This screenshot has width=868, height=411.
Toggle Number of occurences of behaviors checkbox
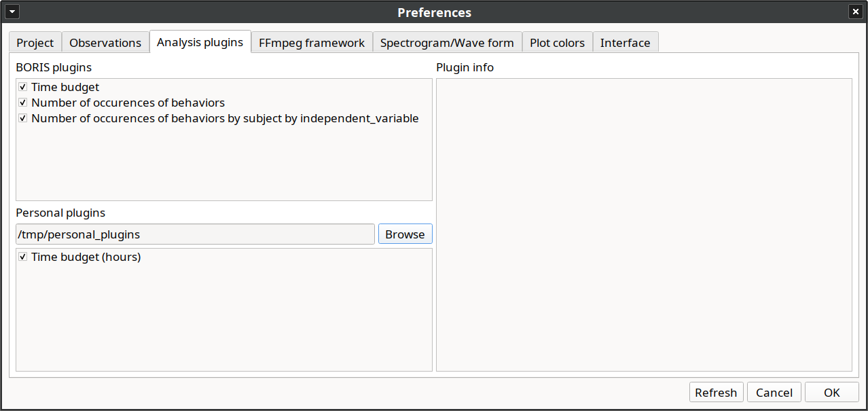(23, 103)
